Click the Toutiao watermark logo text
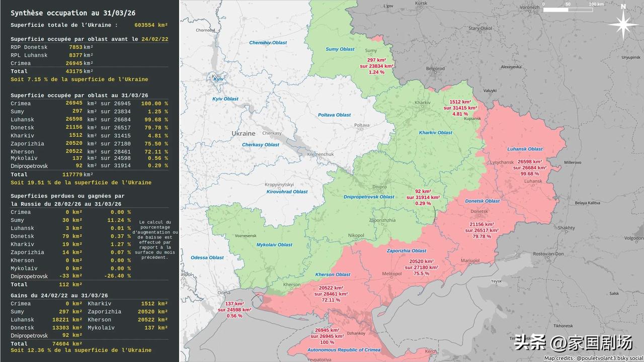This screenshot has width=644, height=362. coord(573,343)
